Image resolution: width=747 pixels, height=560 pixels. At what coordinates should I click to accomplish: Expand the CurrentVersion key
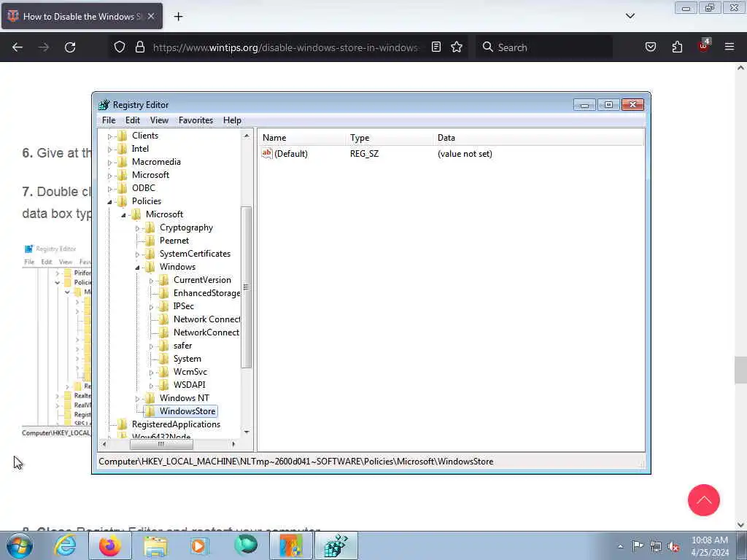(151, 281)
